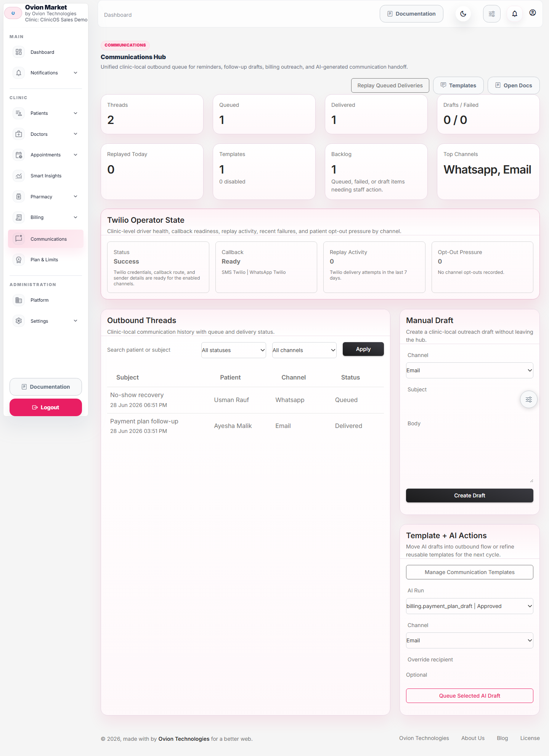Select Communications in the sidebar

46,239
